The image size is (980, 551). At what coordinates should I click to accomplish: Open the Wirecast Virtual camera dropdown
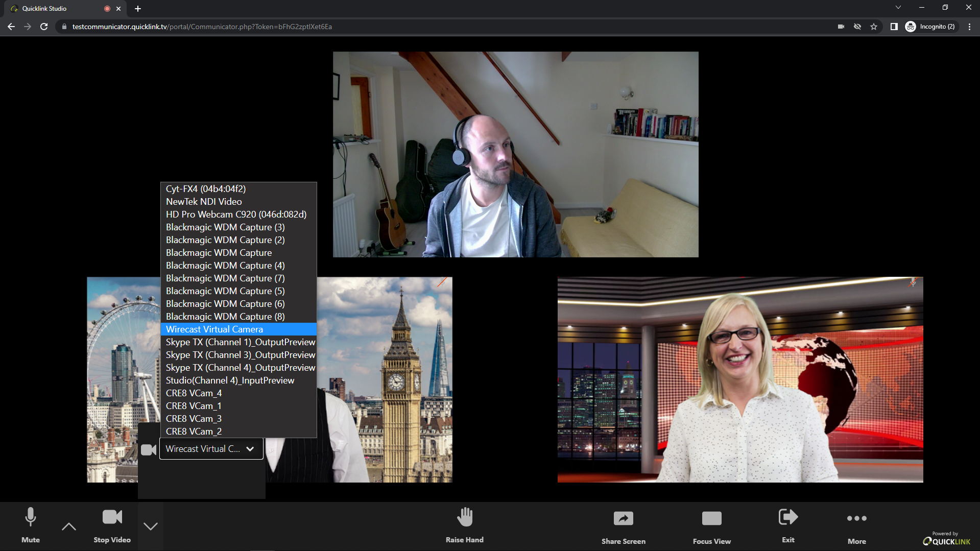pyautogui.click(x=211, y=449)
